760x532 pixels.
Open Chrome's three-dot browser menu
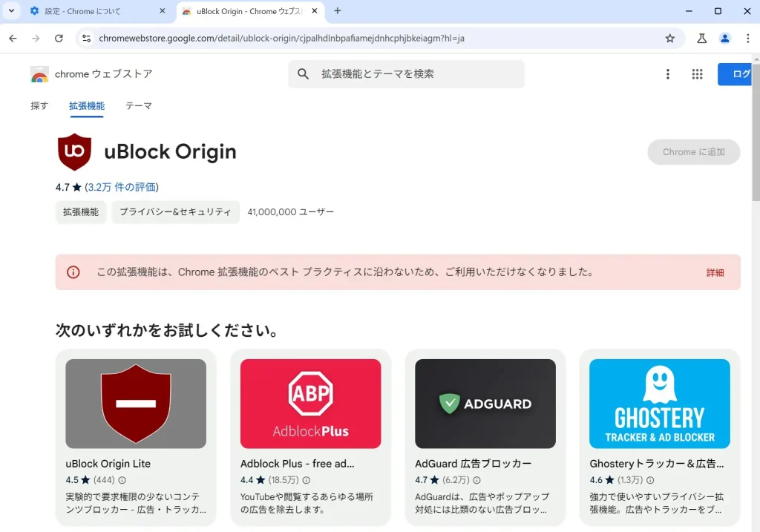pyautogui.click(x=747, y=37)
